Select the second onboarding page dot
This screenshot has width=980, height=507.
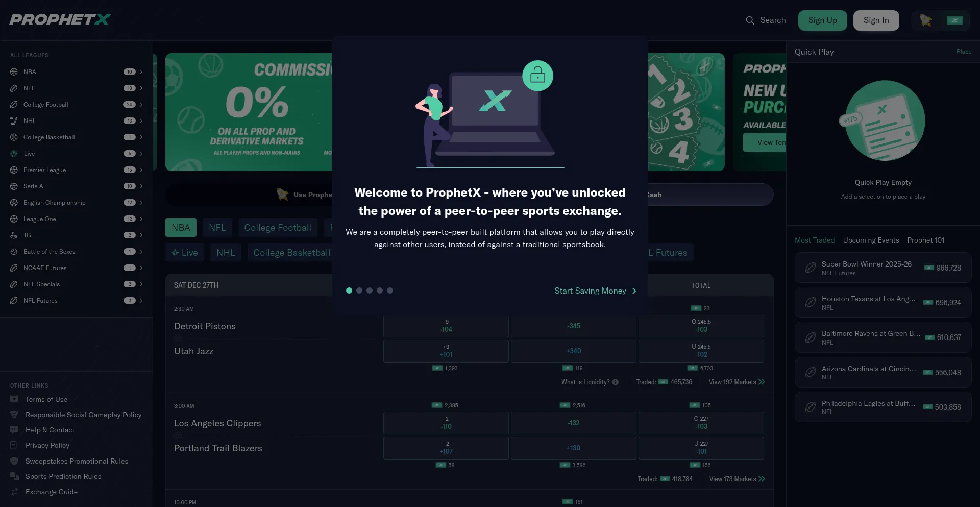tap(359, 291)
